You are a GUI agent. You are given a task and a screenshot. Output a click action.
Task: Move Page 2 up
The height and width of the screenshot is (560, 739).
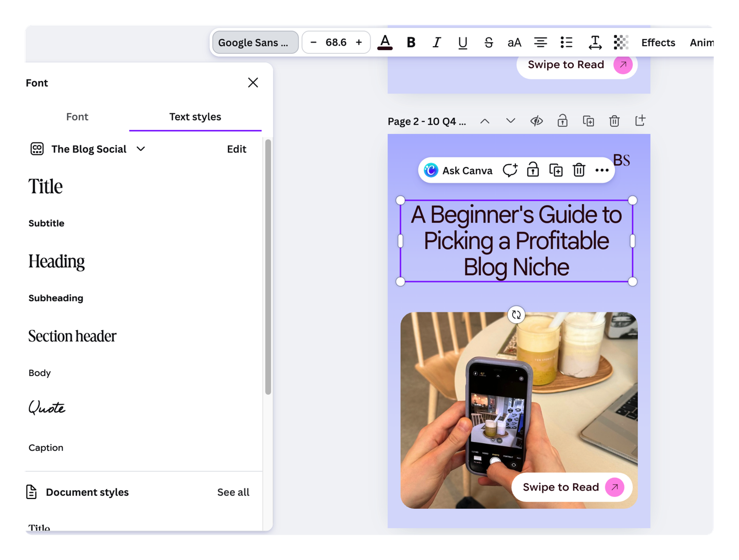[485, 121]
